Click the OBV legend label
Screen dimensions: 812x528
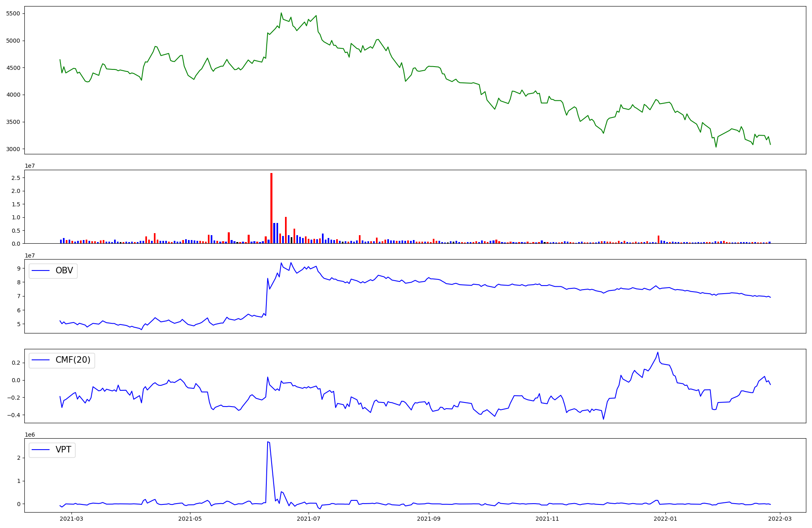pyautogui.click(x=64, y=270)
